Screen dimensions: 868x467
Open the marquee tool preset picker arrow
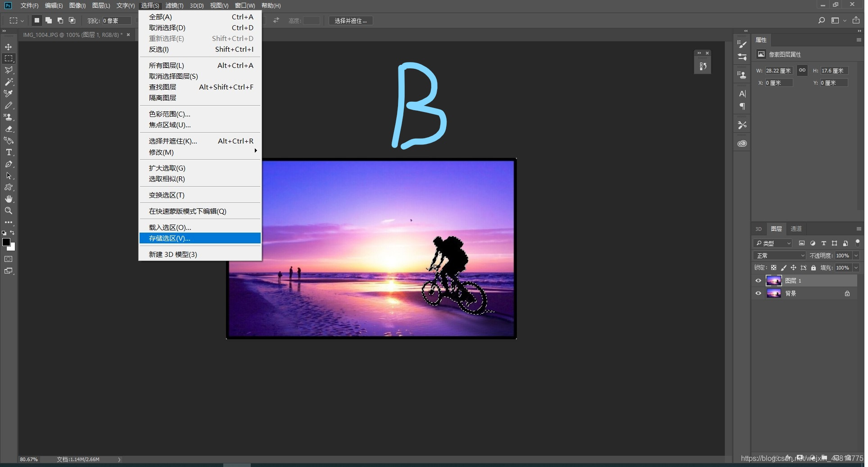(22, 21)
